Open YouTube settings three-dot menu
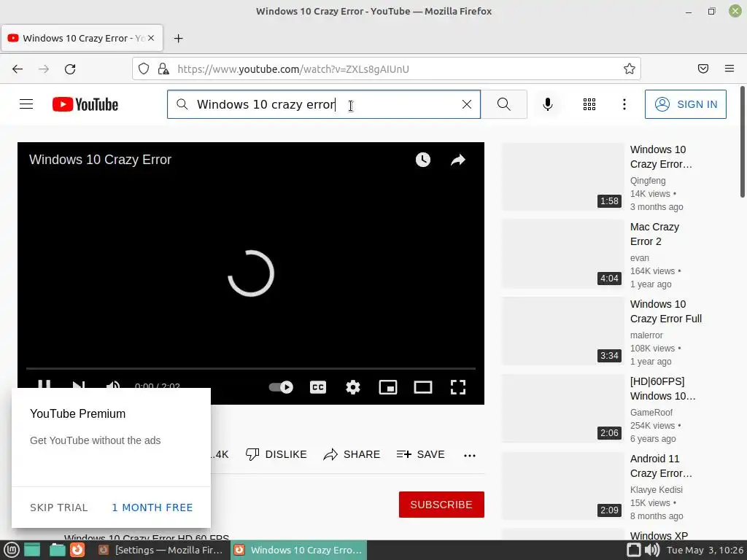The height and width of the screenshot is (560, 747). [624, 104]
